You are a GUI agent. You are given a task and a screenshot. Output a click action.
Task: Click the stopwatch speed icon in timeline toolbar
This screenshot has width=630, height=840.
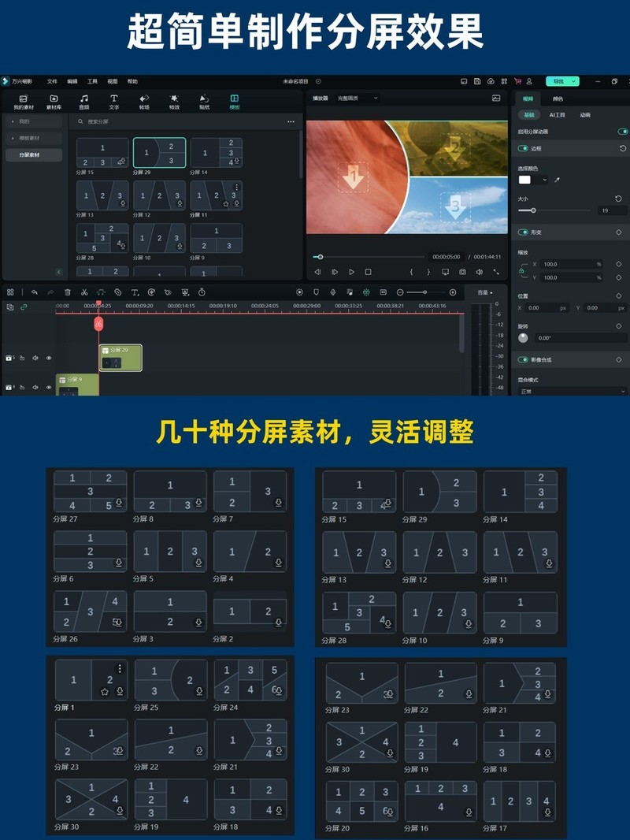202,292
